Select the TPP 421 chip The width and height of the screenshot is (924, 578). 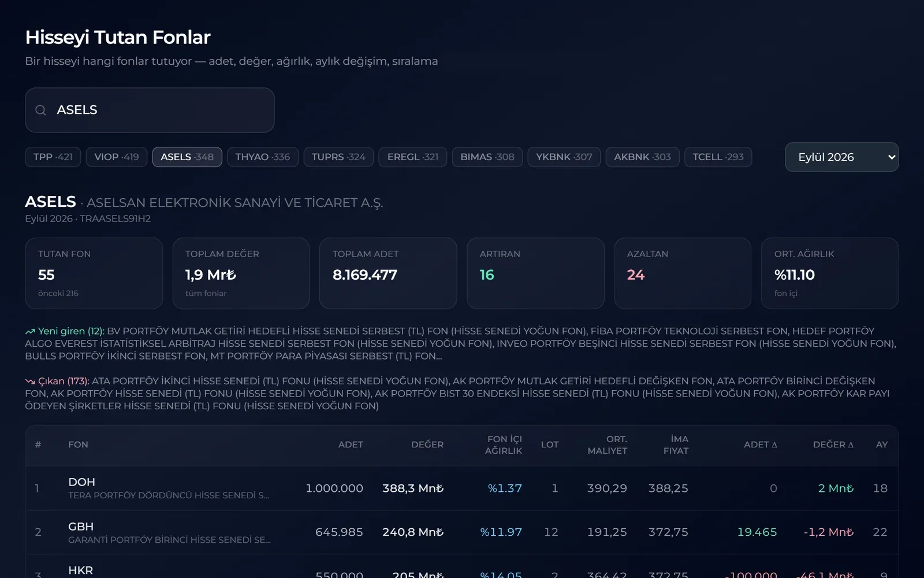pyautogui.click(x=53, y=157)
